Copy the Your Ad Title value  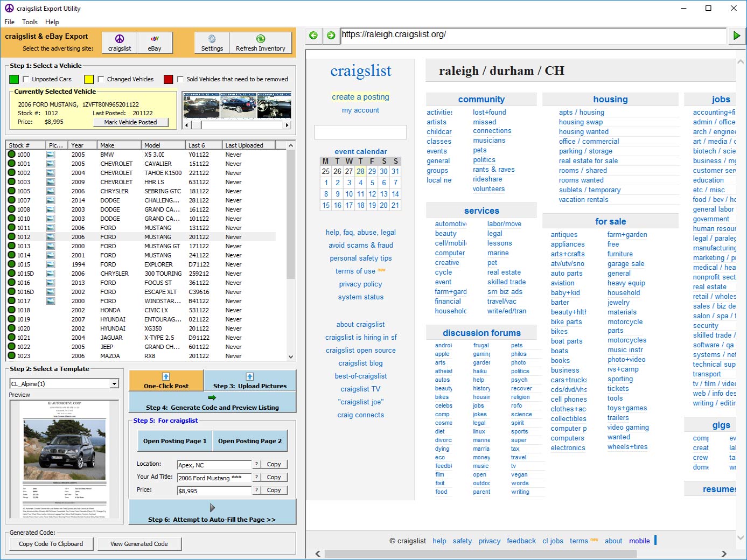click(x=274, y=477)
